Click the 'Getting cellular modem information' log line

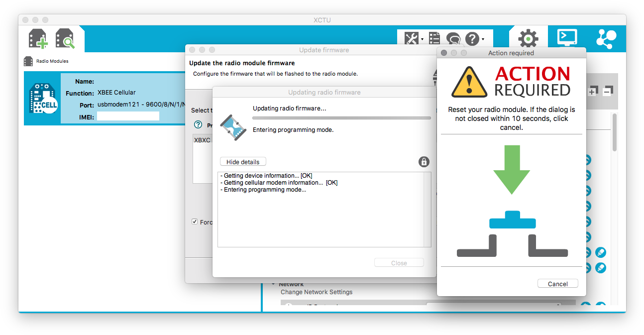click(279, 183)
